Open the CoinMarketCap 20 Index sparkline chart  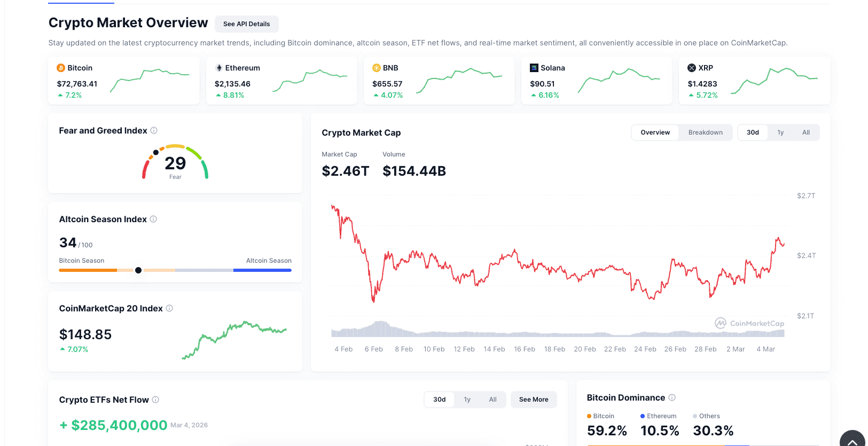[234, 339]
